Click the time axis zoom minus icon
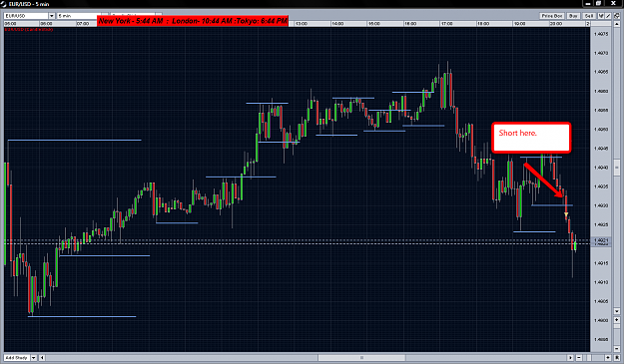Image resolution: width=624 pixels, height=364 pixels. click(x=579, y=358)
